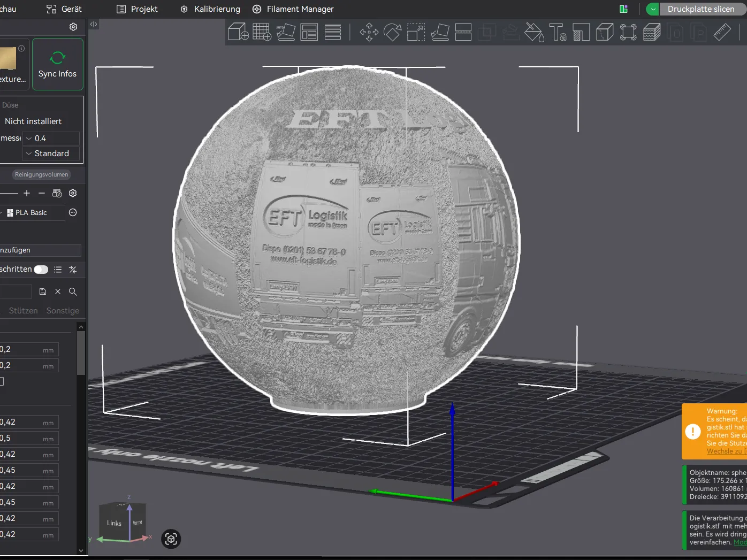Select the Cut tool
Image resolution: width=747 pixels, height=560 pixels.
[463, 32]
